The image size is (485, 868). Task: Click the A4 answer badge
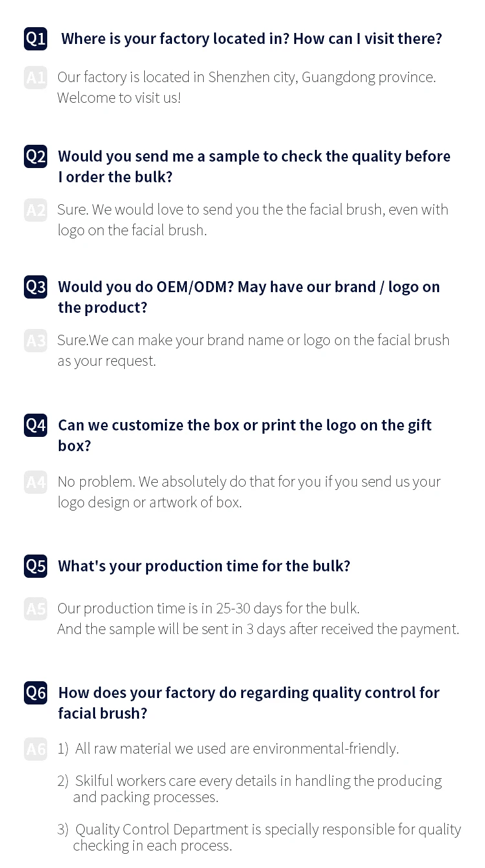pyautogui.click(x=36, y=482)
